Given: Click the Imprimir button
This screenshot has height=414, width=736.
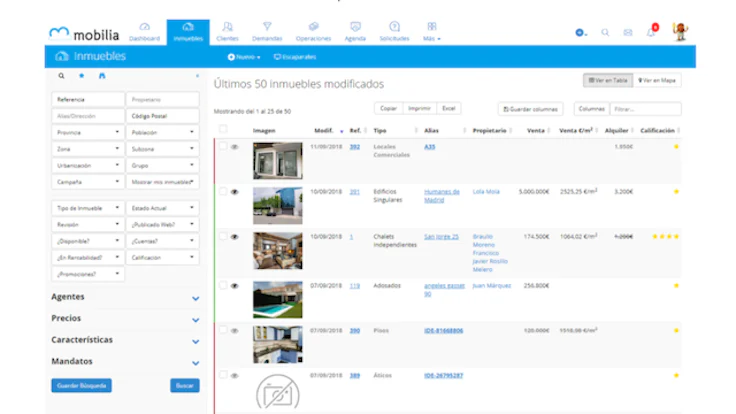Looking at the screenshot, I should tap(419, 108).
